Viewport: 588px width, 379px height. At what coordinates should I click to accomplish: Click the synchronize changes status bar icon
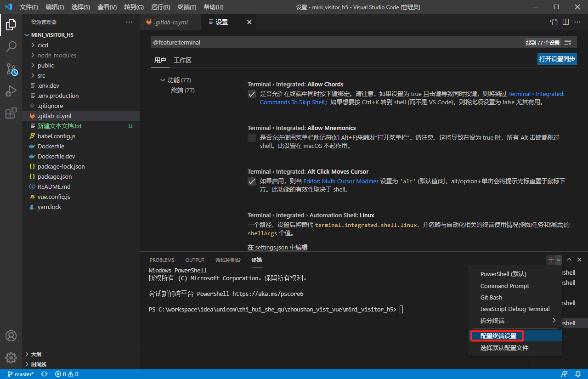click(x=45, y=374)
